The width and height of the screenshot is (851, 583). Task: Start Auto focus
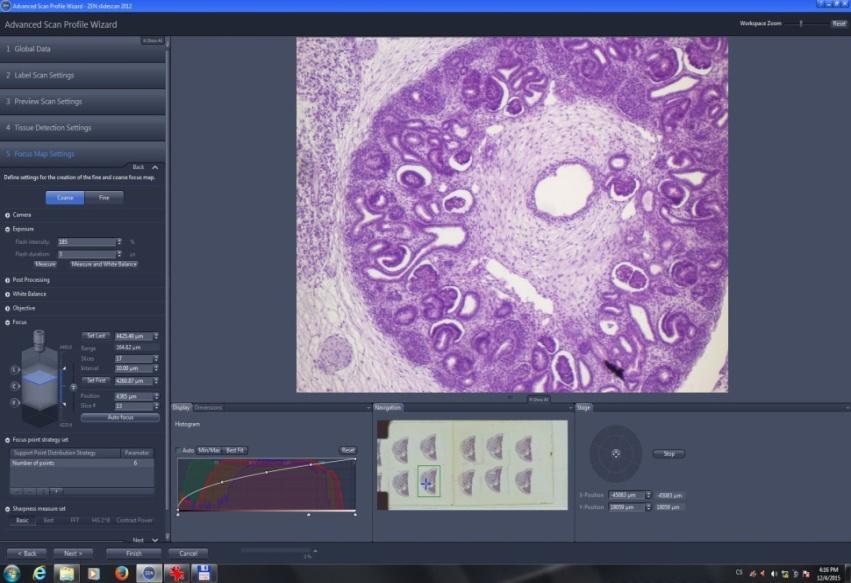[120, 417]
